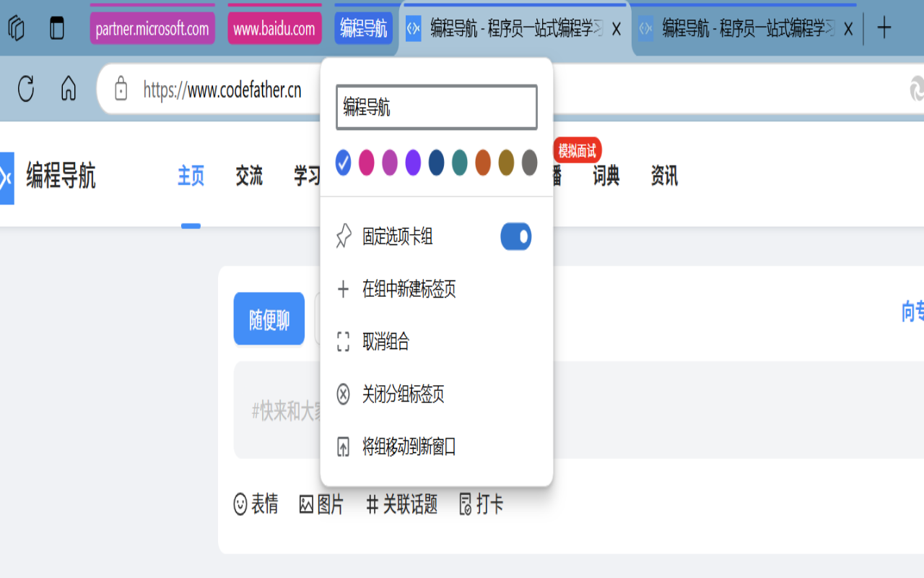Screen dimensions: 924x578
Task: Select 取消组合 from the group menu
Action: click(385, 342)
